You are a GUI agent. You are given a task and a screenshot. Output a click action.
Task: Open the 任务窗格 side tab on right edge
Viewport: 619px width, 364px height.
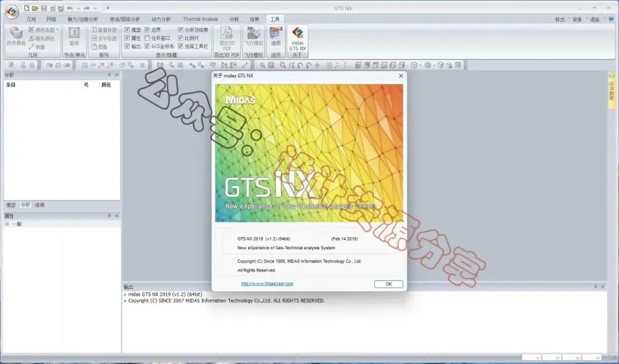point(612,90)
